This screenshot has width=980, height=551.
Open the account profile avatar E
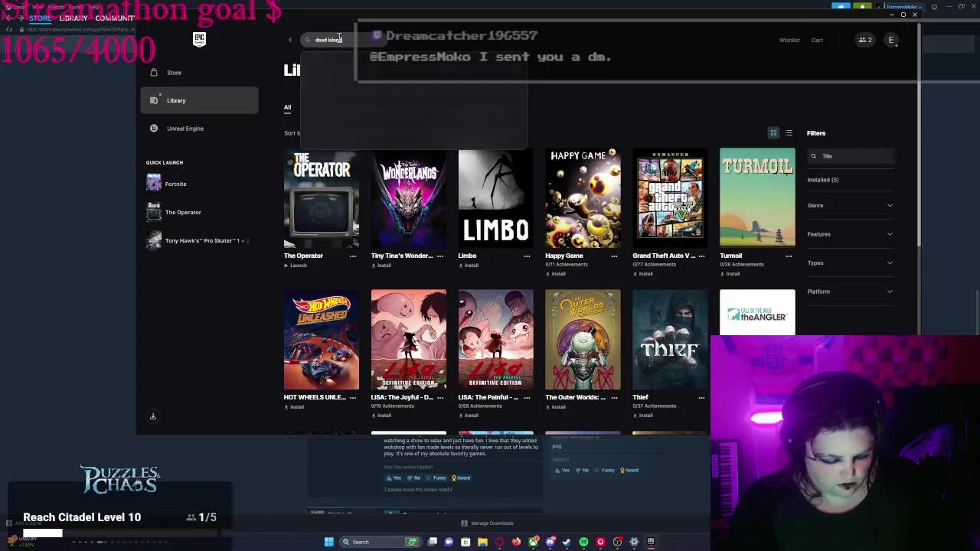click(891, 40)
